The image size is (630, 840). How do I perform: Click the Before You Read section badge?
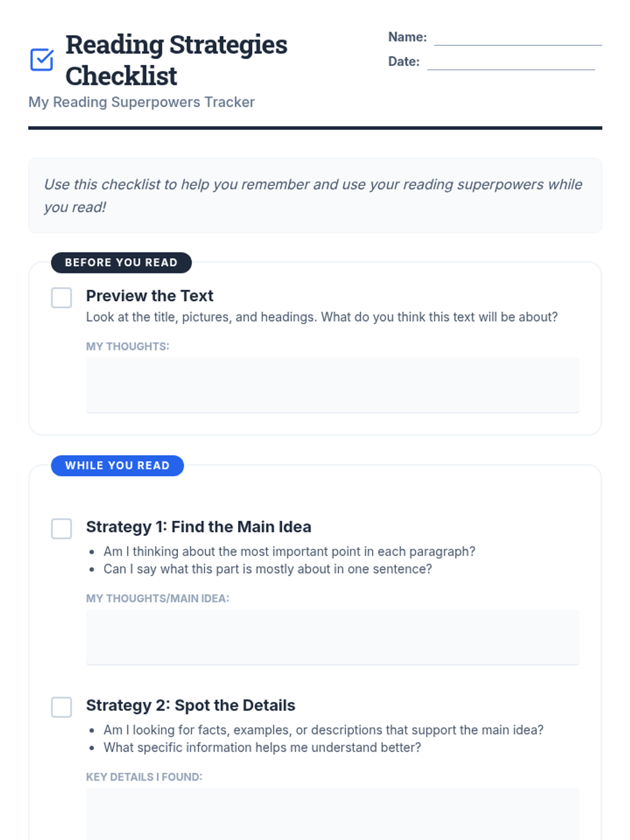point(121,262)
